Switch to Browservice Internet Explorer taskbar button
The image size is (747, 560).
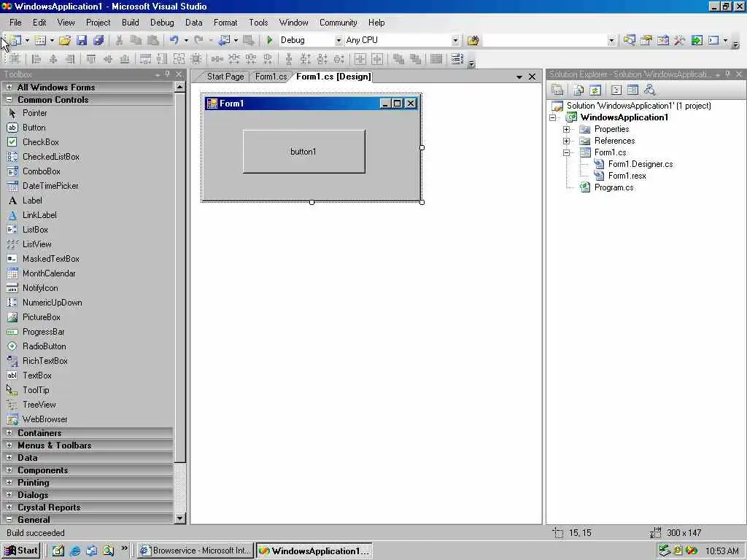(x=196, y=551)
